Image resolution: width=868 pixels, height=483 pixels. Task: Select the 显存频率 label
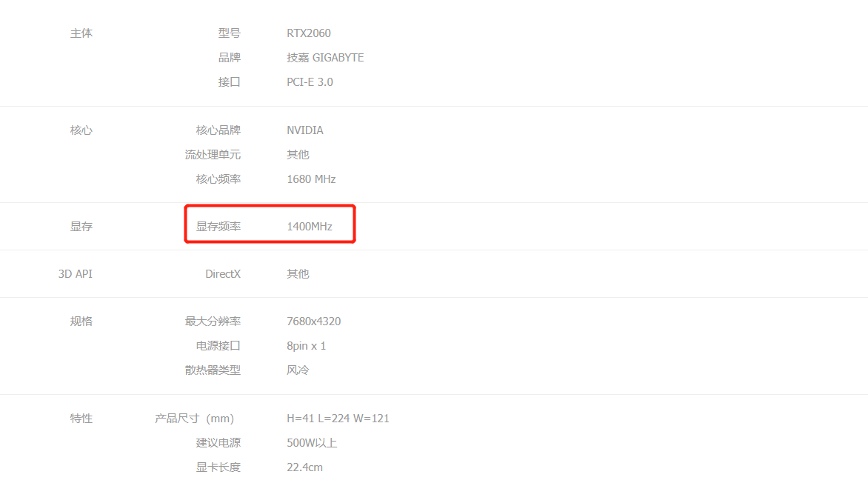tap(218, 227)
